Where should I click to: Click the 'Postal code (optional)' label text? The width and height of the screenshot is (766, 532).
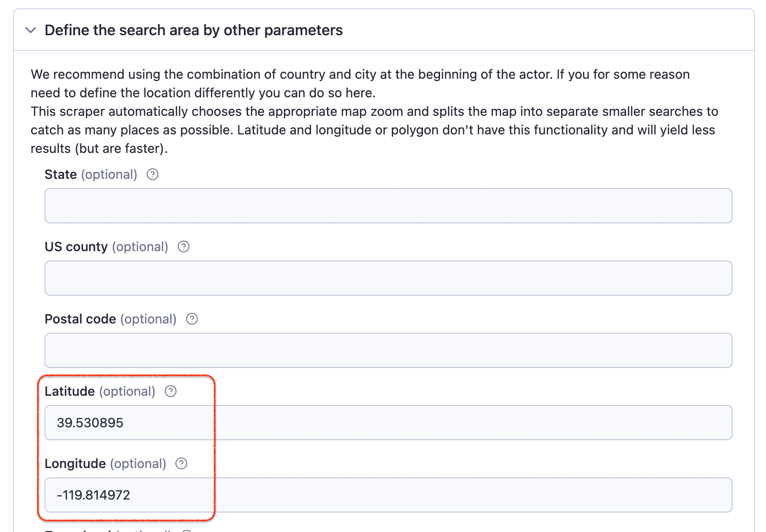point(111,319)
